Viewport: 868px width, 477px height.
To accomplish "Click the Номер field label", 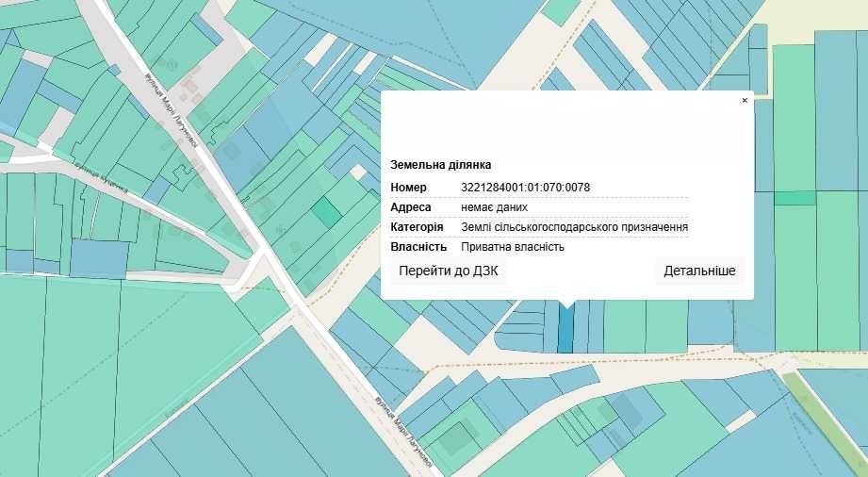I will pos(408,188).
